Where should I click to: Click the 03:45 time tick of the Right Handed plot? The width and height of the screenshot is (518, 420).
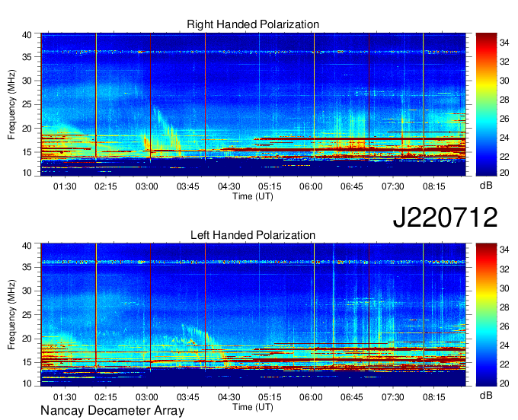pyautogui.click(x=187, y=186)
